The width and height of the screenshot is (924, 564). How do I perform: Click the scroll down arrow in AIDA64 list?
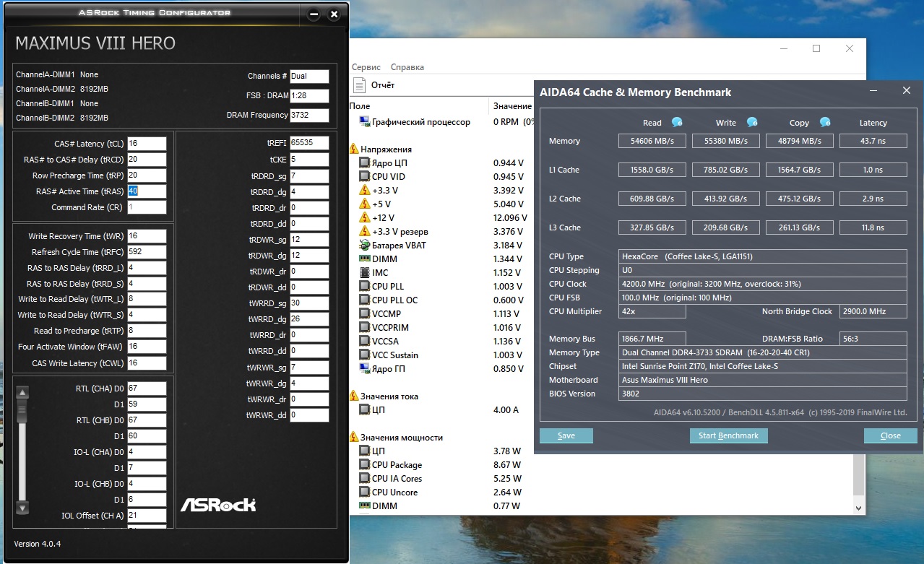click(x=859, y=508)
